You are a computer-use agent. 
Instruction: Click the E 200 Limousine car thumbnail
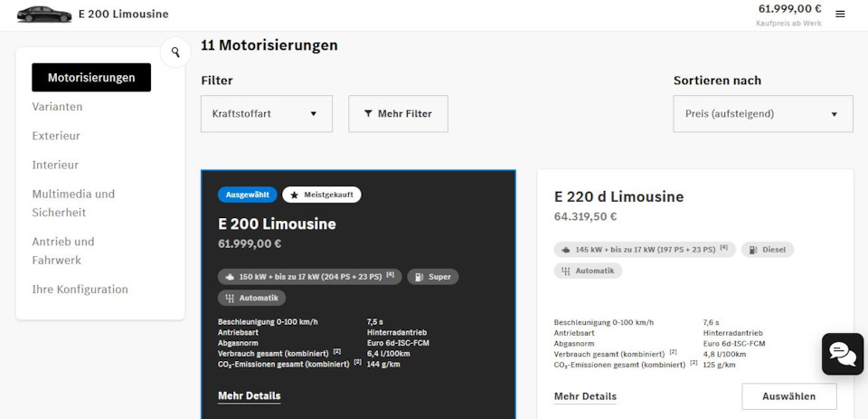point(44,14)
